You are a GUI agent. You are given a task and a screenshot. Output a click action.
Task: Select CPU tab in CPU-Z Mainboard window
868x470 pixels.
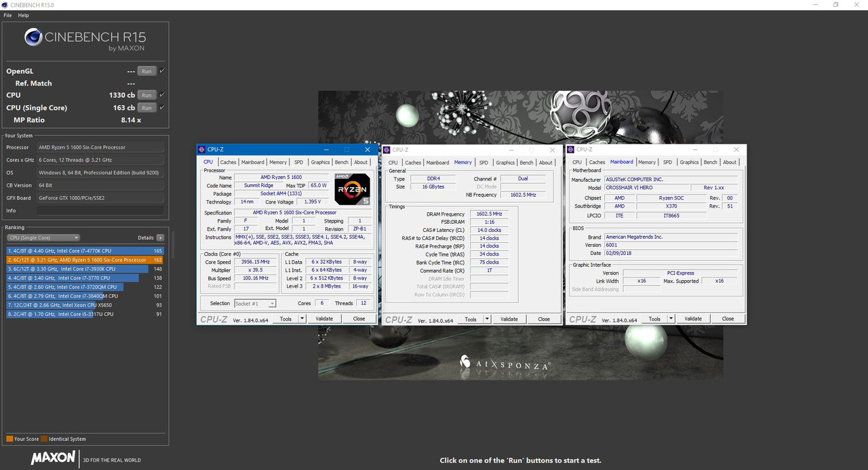[x=577, y=162]
